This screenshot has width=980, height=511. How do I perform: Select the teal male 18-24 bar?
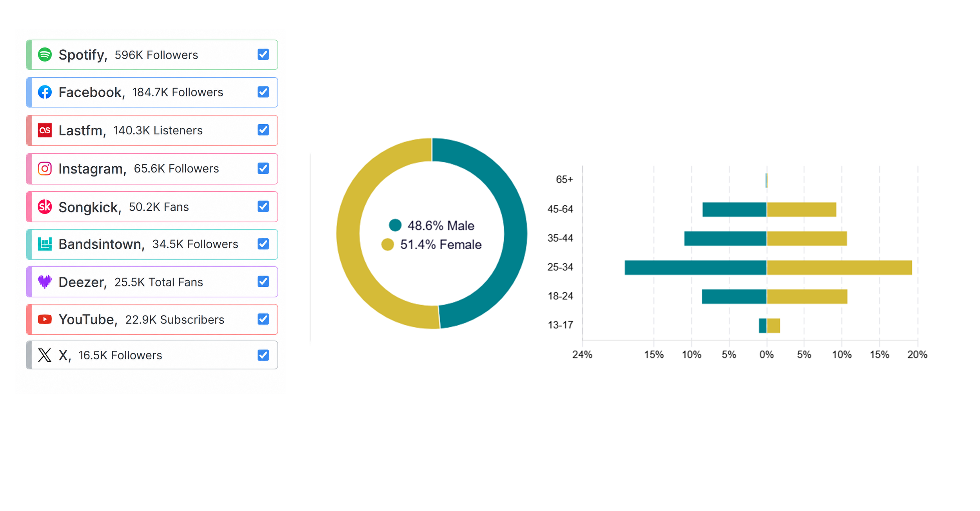tap(734, 297)
